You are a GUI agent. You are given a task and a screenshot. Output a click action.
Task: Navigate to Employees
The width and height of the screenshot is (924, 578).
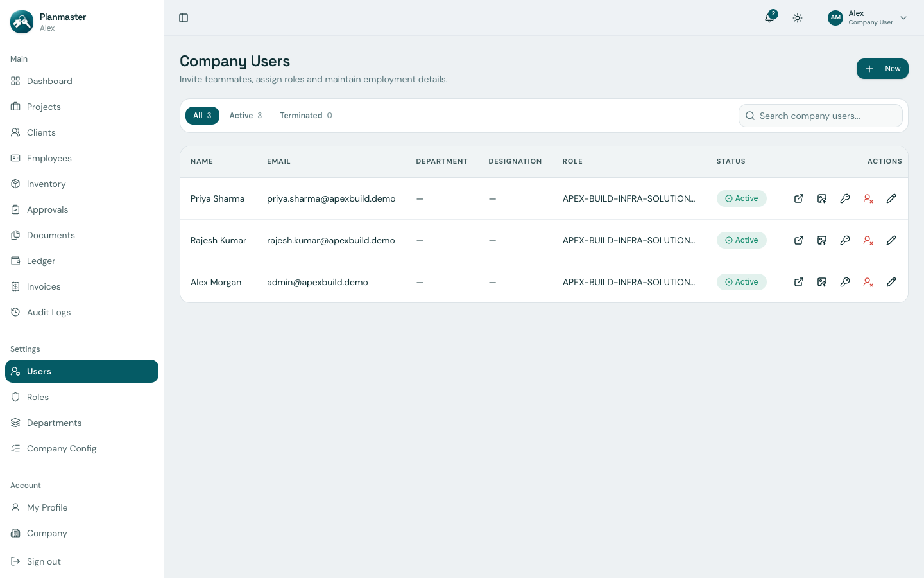(x=81, y=158)
